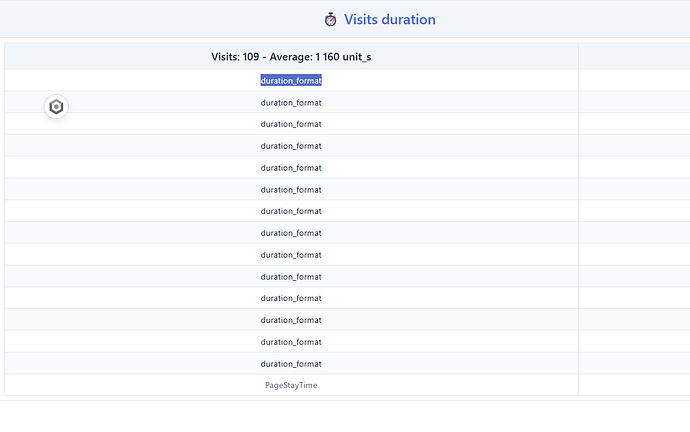
Task: Click the floating hexagon widget button
Action: [56, 106]
